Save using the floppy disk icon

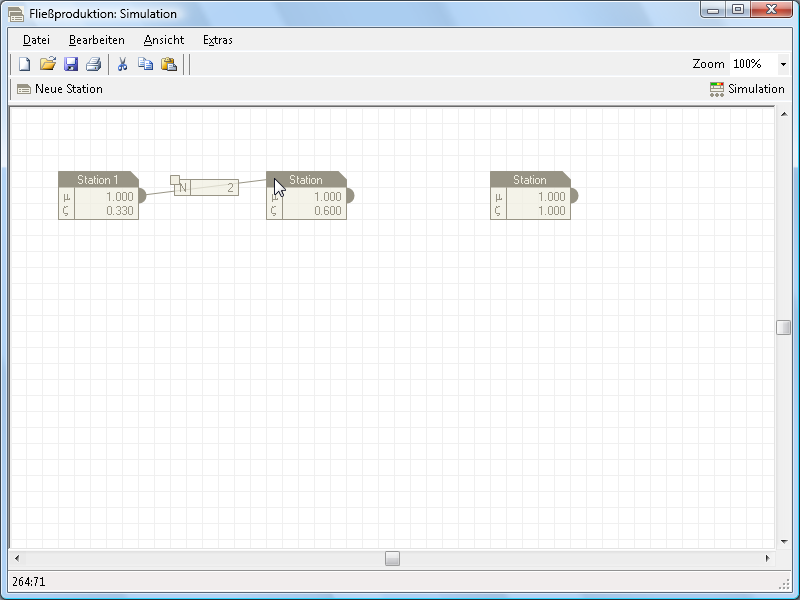tap(71, 64)
